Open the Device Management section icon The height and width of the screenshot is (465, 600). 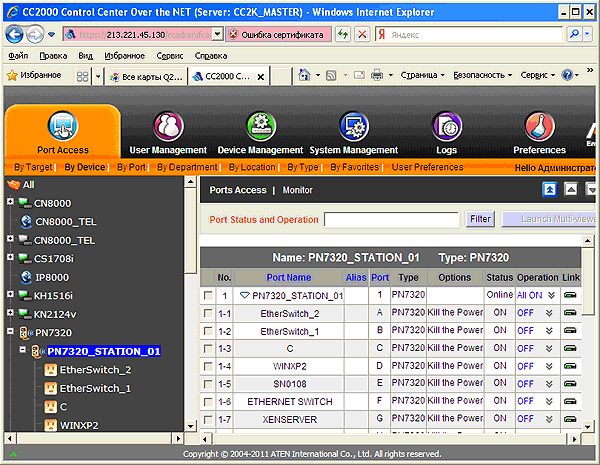pos(259,127)
